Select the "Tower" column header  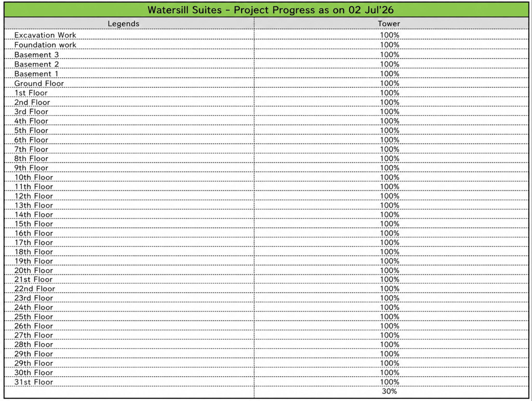(x=389, y=24)
